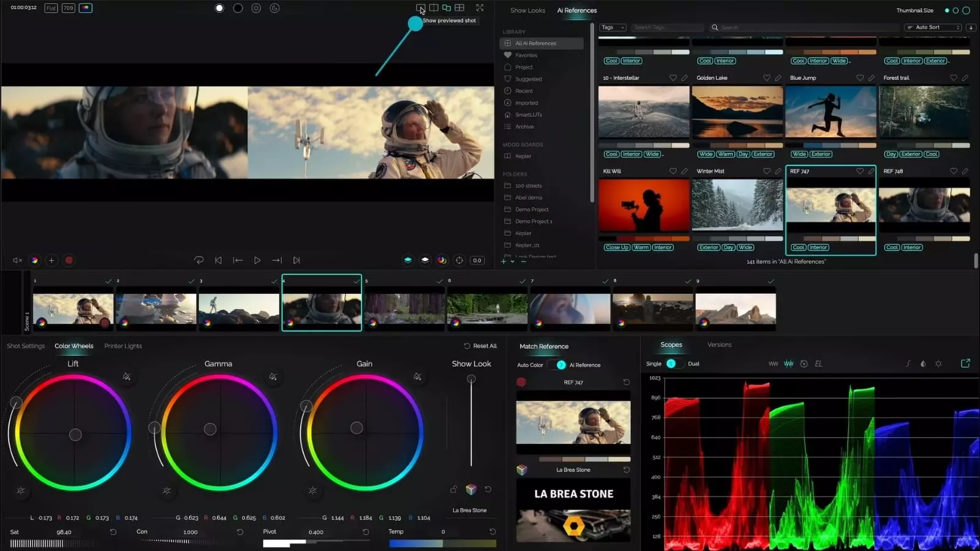Select All AI References library entry
The height and width of the screenshot is (551, 980).
(x=541, y=43)
